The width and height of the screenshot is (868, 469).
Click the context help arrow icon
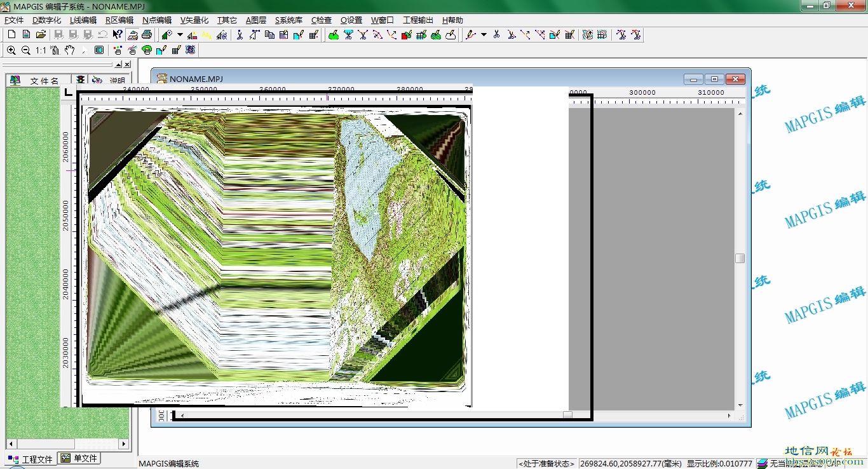118,34
